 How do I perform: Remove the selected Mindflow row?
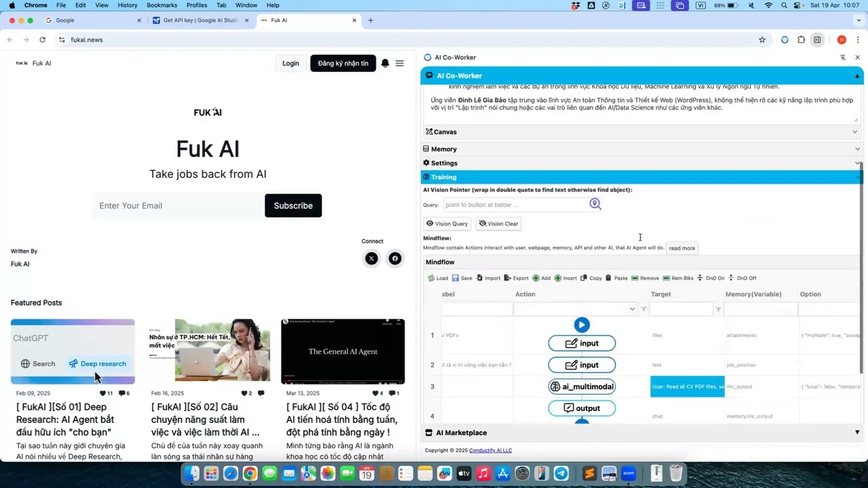[x=645, y=278]
